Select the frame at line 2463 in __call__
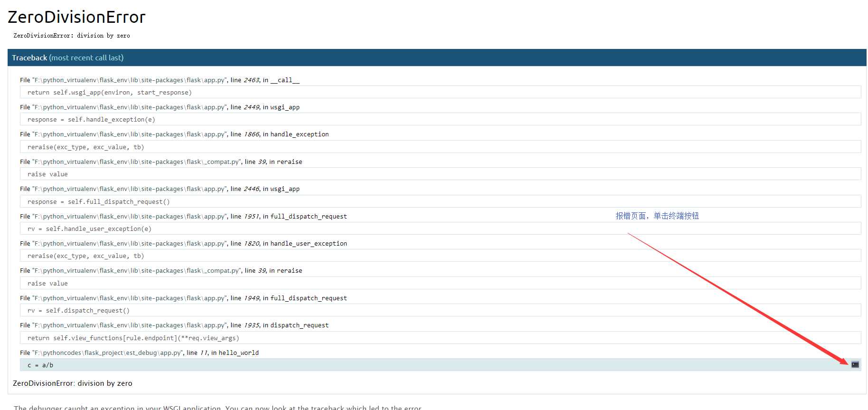868x410 pixels. [x=160, y=80]
